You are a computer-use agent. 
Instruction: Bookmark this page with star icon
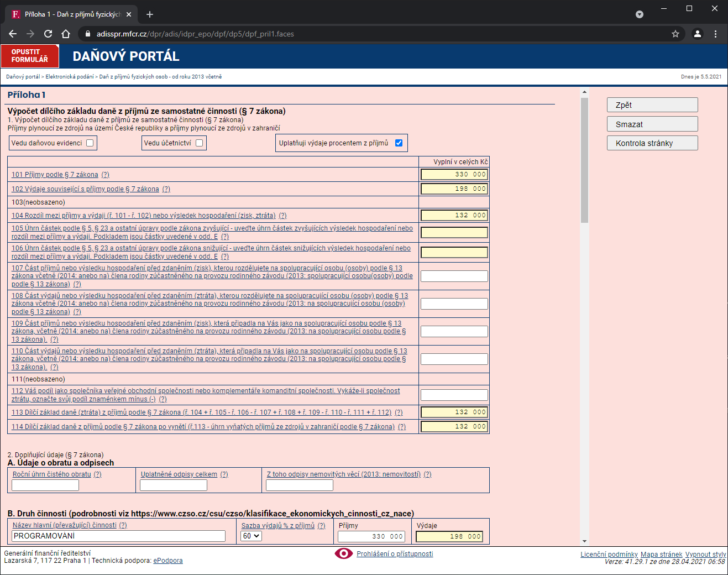[x=675, y=34]
